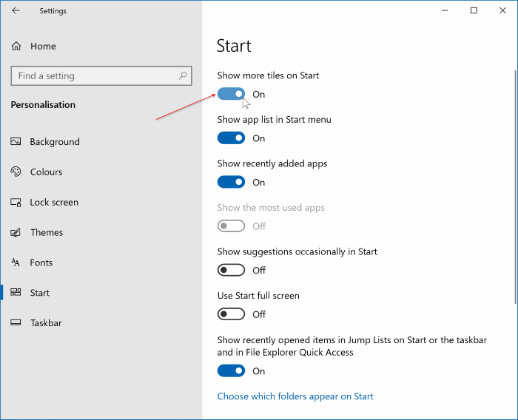Enable Use Start full screen

(x=231, y=314)
